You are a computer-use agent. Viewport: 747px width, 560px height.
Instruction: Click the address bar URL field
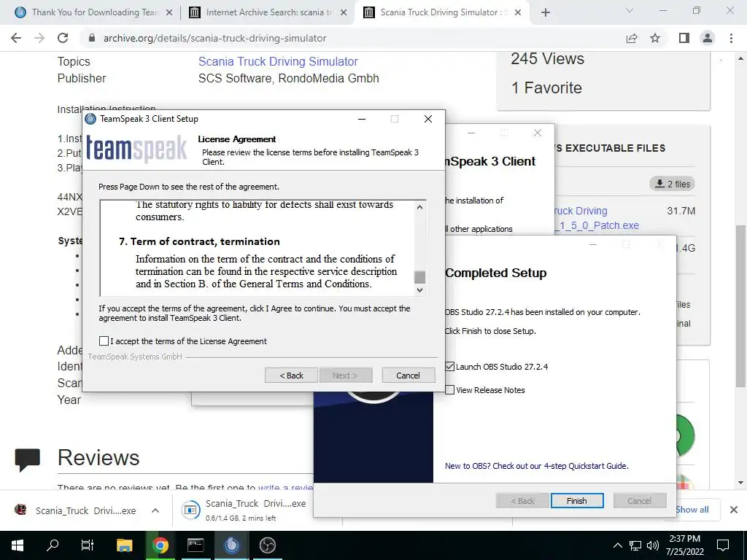pyautogui.click(x=352, y=38)
